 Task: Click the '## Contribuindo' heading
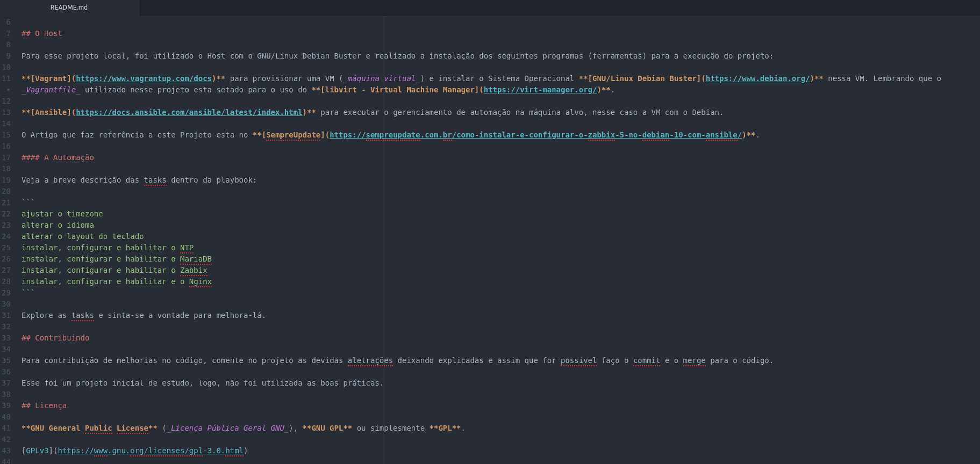pyautogui.click(x=55, y=338)
